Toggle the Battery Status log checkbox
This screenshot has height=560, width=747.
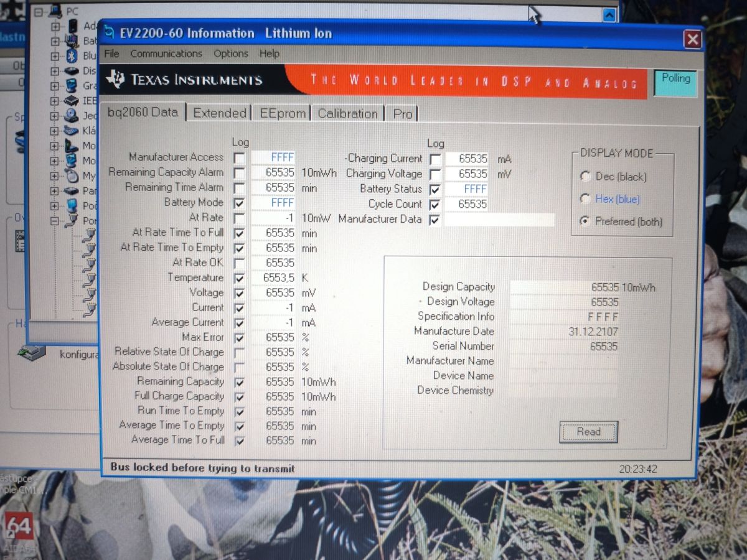tap(435, 189)
